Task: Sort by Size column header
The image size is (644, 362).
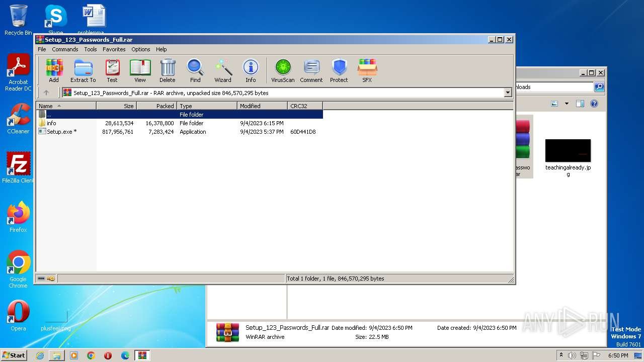Action: pos(116,106)
